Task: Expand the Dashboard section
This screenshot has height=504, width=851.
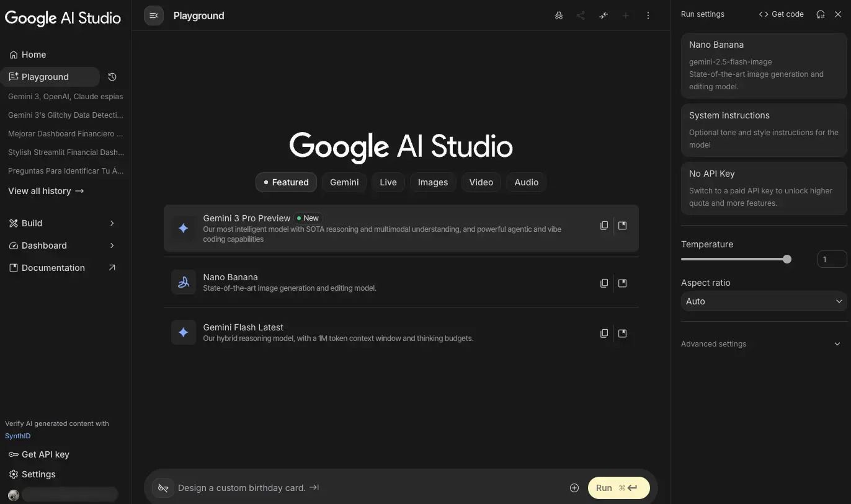Action: point(62,245)
